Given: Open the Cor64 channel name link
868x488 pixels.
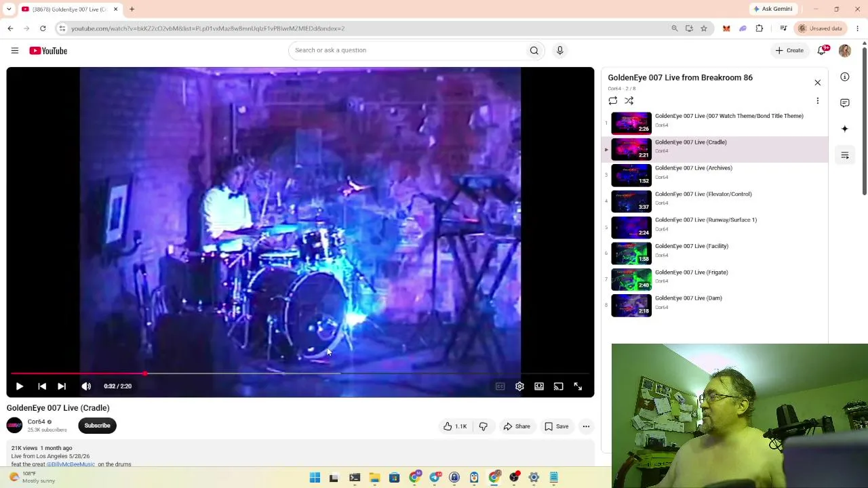Looking at the screenshot, I should coord(36,422).
